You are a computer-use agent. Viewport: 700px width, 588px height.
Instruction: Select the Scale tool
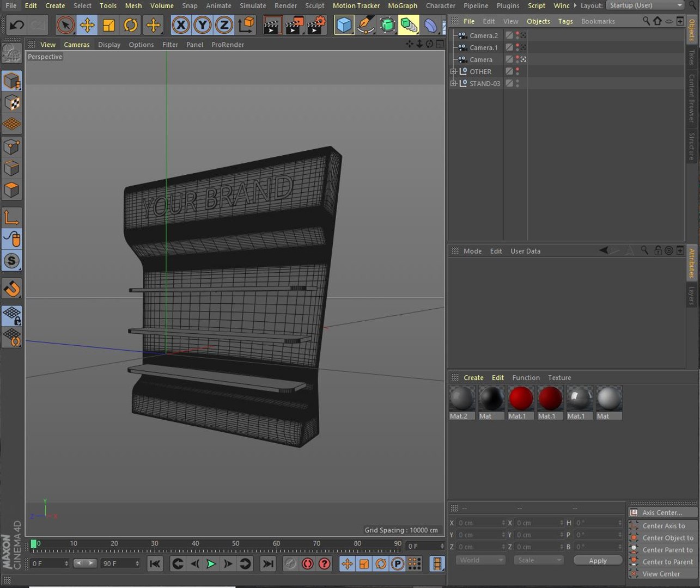pyautogui.click(x=109, y=25)
